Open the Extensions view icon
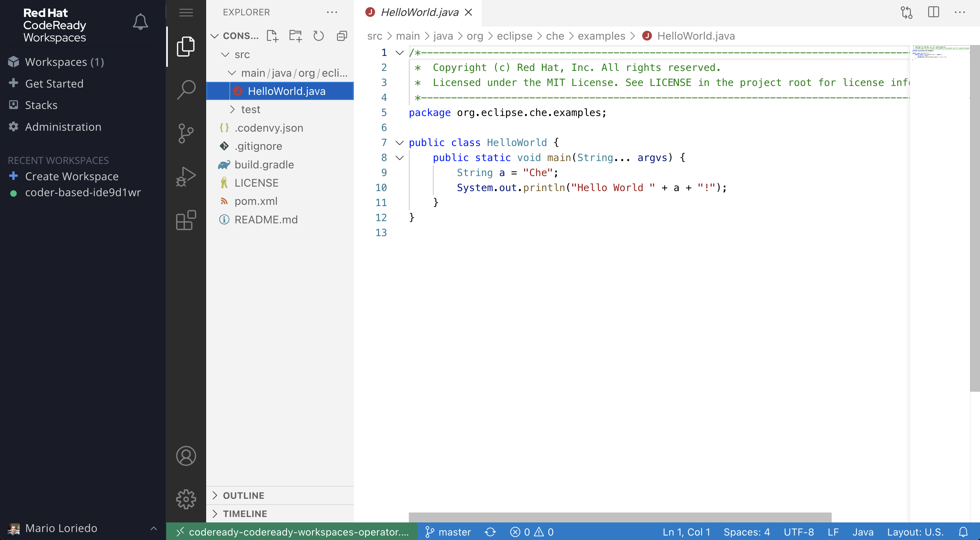 (186, 220)
